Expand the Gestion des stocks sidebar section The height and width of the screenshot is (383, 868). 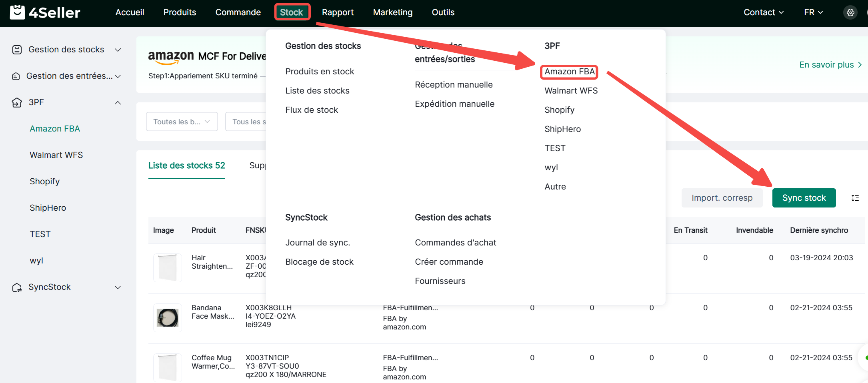click(x=118, y=50)
